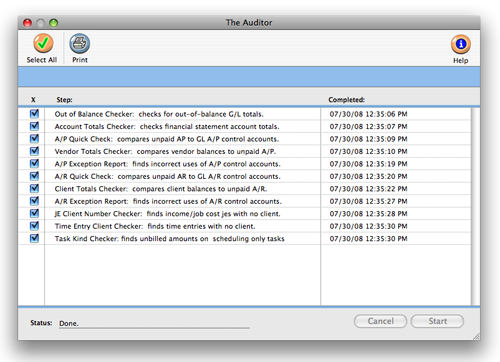Click completed time 07/30/08 12:35:10 PM

click(368, 151)
